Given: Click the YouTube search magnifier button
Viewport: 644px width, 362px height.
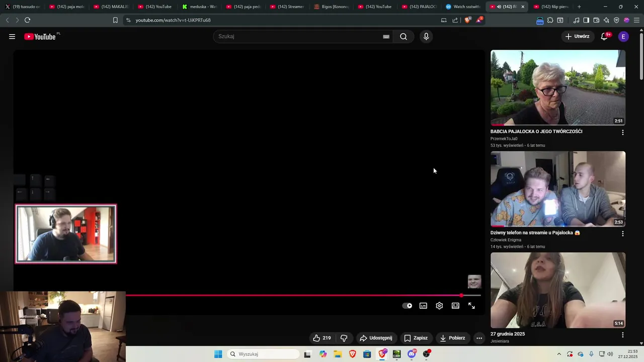Looking at the screenshot, I should pyautogui.click(x=404, y=37).
